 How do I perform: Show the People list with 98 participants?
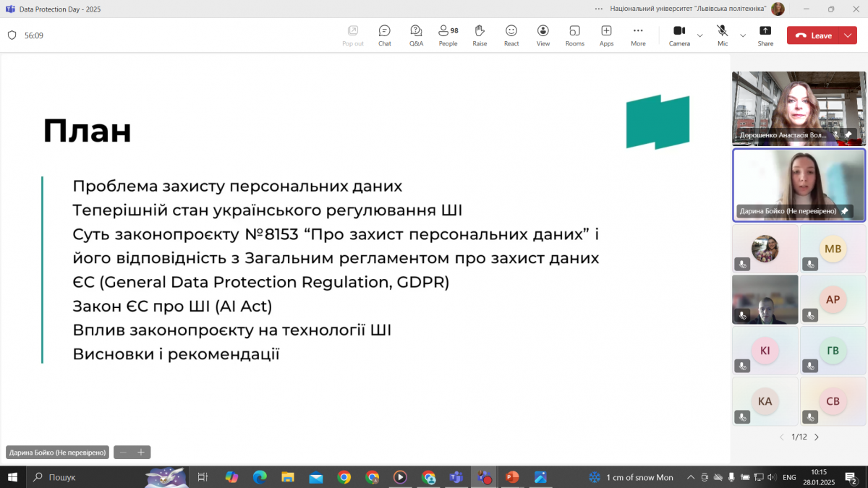(448, 34)
